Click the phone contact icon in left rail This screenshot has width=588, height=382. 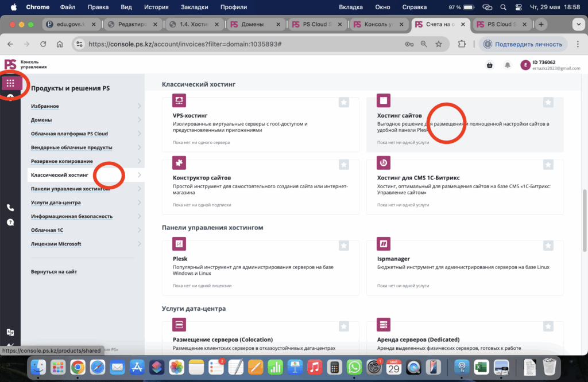tap(10, 208)
